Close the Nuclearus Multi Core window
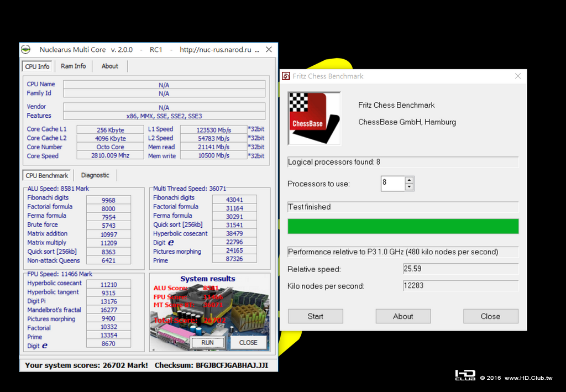This screenshot has height=392, width=566. pos(269,49)
